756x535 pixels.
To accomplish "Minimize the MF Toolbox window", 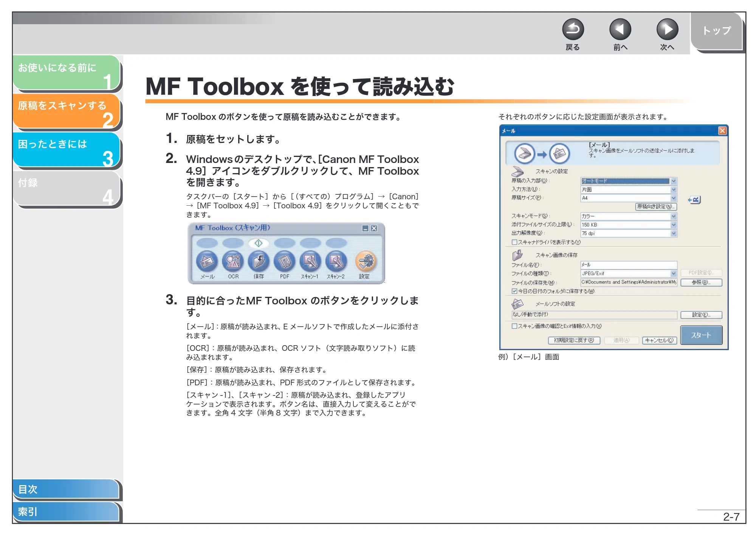I will 365,228.
